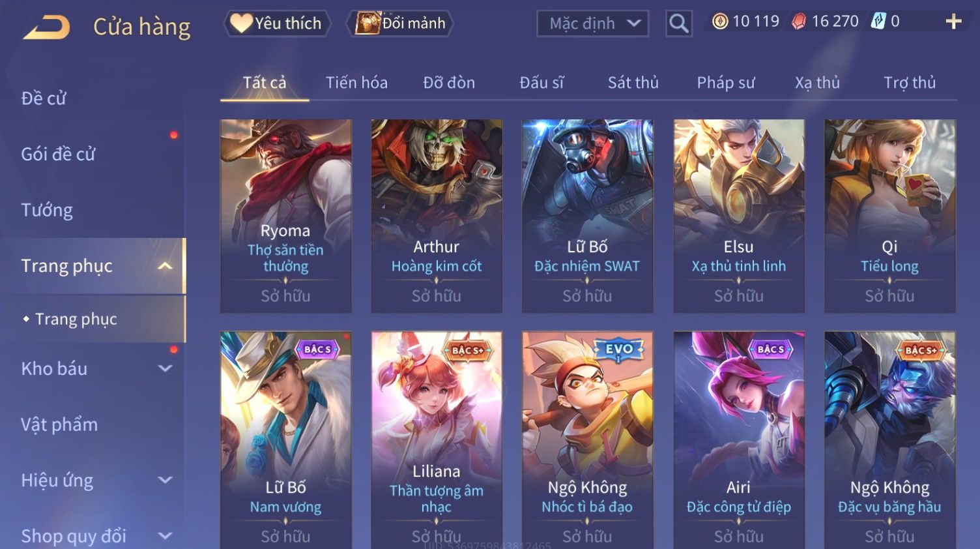Open the Mặc định sort dropdown
This screenshot has width=980, height=549.
pos(593,24)
